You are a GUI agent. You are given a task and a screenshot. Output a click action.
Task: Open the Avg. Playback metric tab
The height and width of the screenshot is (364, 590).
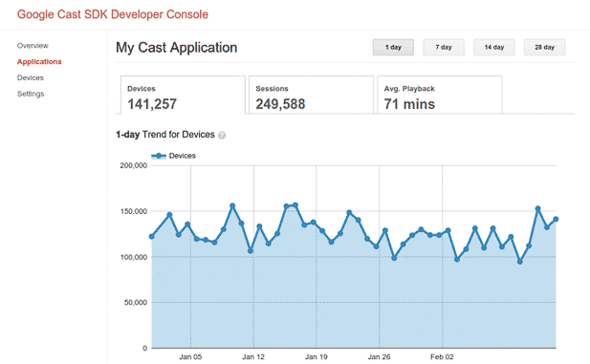coord(440,95)
